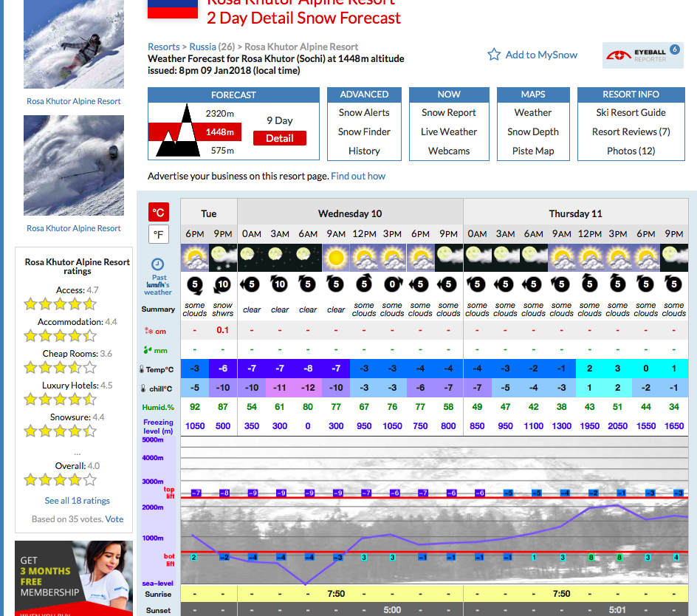This screenshot has width=697, height=616.
Task: Switch temperature units to Celsius
Action: 159,212
